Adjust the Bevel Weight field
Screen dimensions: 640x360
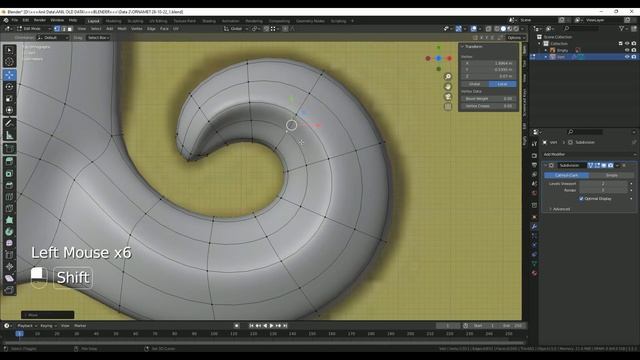click(489, 99)
